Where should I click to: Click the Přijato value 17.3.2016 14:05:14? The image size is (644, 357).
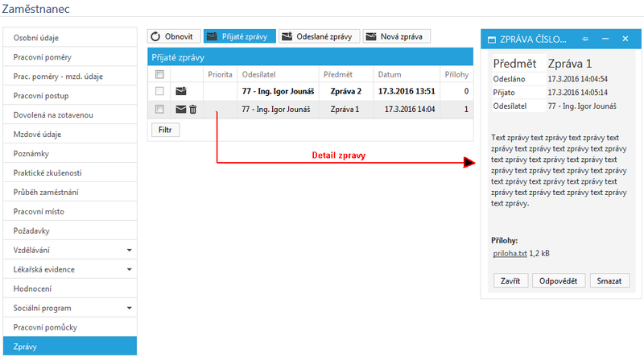(577, 93)
